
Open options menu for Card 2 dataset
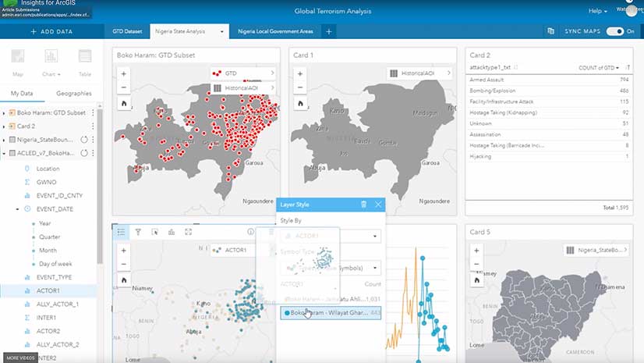click(93, 126)
